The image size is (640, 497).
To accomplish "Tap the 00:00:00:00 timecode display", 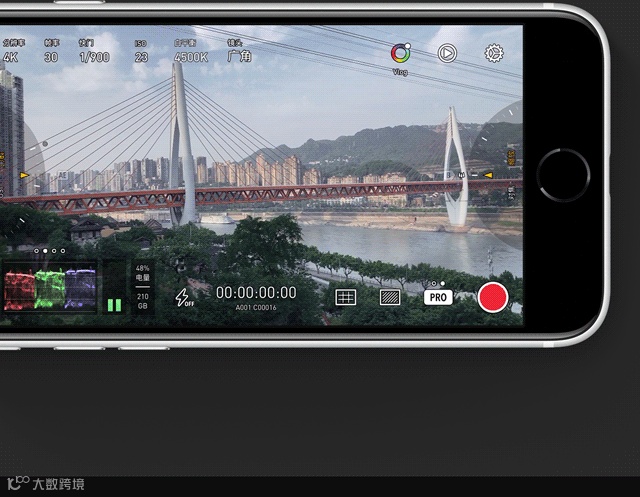I will [256, 293].
